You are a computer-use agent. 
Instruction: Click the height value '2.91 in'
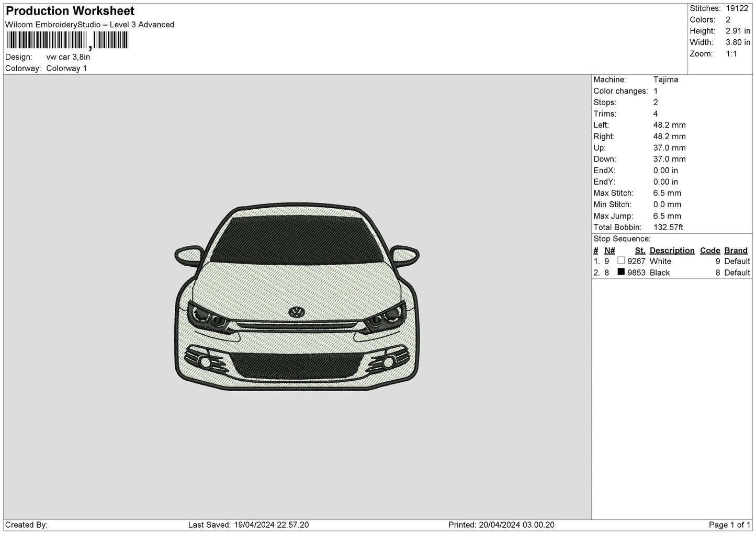coord(738,31)
